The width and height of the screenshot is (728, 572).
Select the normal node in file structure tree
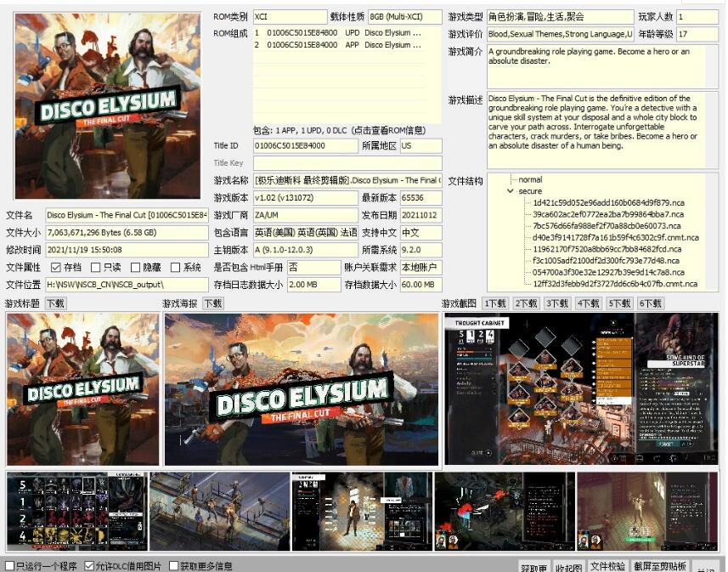tap(530, 179)
